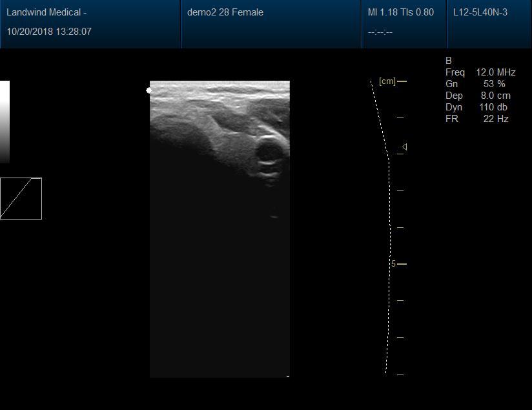Screen dimensions: 532x410
Task: Click the [cm] depth scale label
Action: coord(387,81)
